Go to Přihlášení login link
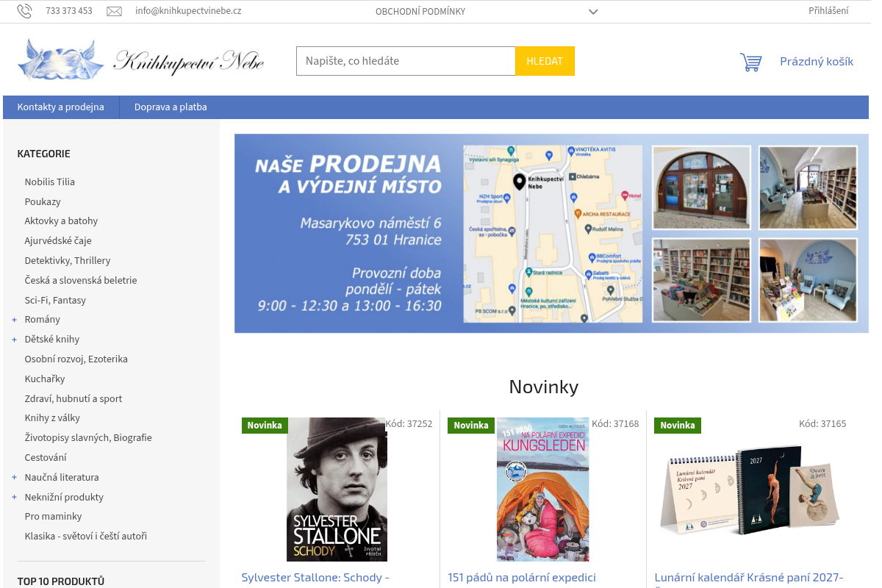The image size is (882, 588). click(828, 11)
